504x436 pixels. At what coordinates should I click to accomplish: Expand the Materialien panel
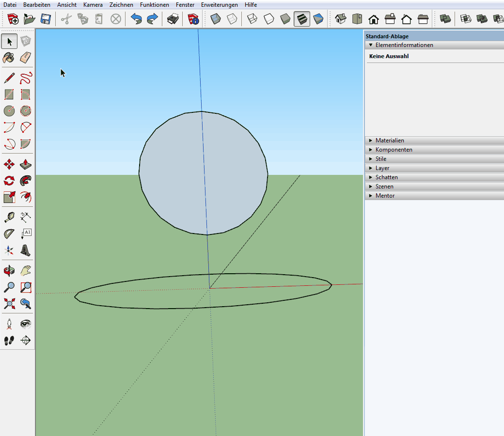(x=390, y=140)
